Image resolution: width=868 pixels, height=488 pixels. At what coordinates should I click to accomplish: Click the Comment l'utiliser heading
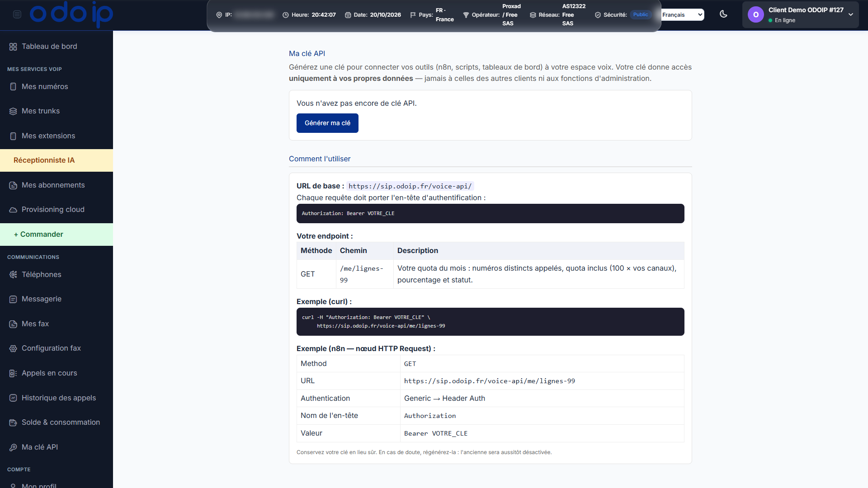[320, 159]
